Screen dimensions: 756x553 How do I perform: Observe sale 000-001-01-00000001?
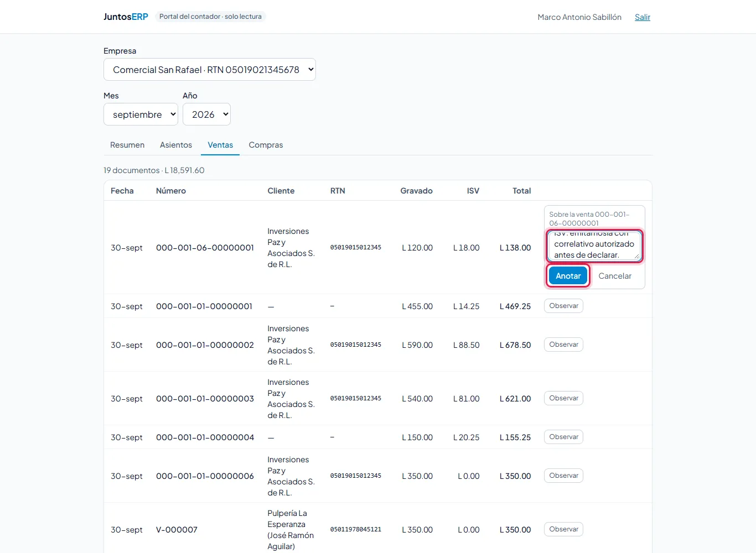pyautogui.click(x=563, y=306)
